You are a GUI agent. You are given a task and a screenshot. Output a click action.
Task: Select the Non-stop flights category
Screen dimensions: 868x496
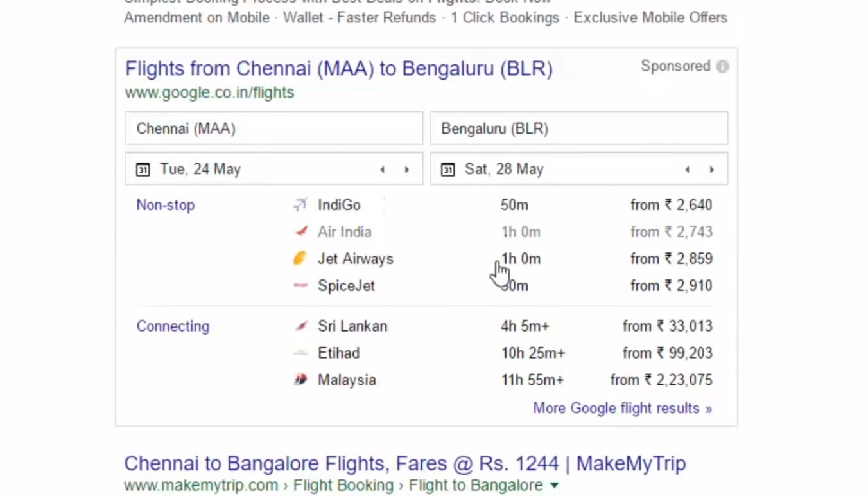[165, 205]
